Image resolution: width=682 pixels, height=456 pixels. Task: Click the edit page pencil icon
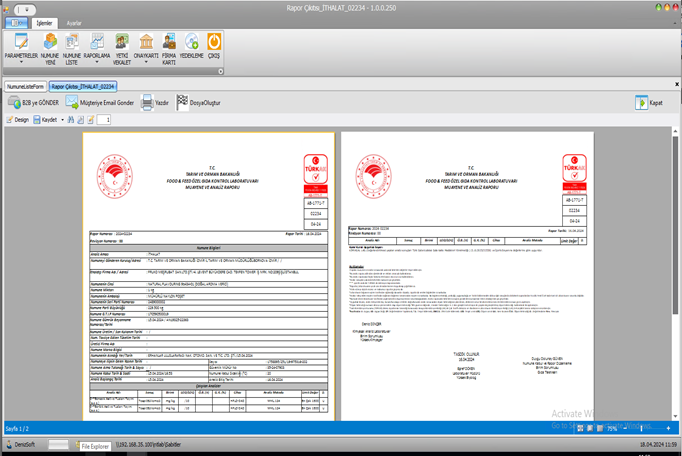[90, 120]
